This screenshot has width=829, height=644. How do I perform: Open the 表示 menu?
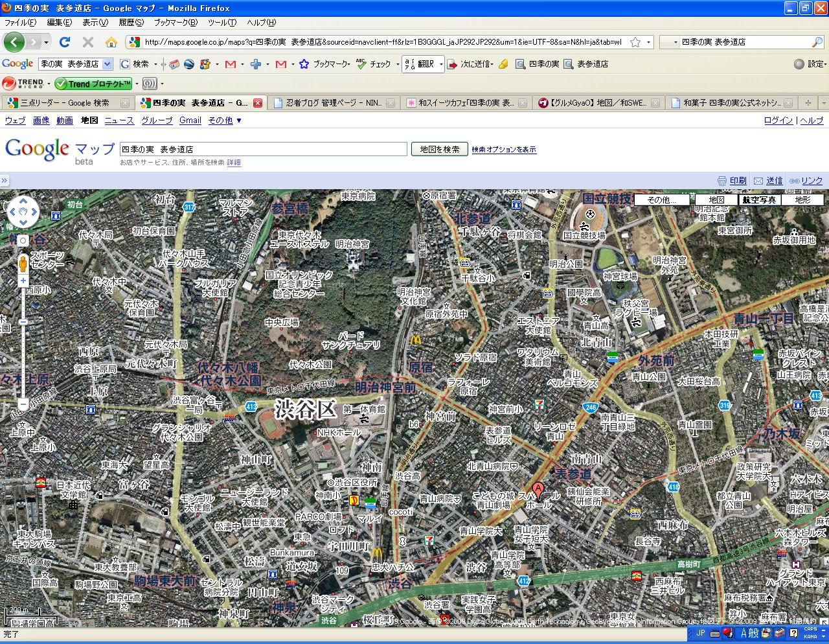95,23
